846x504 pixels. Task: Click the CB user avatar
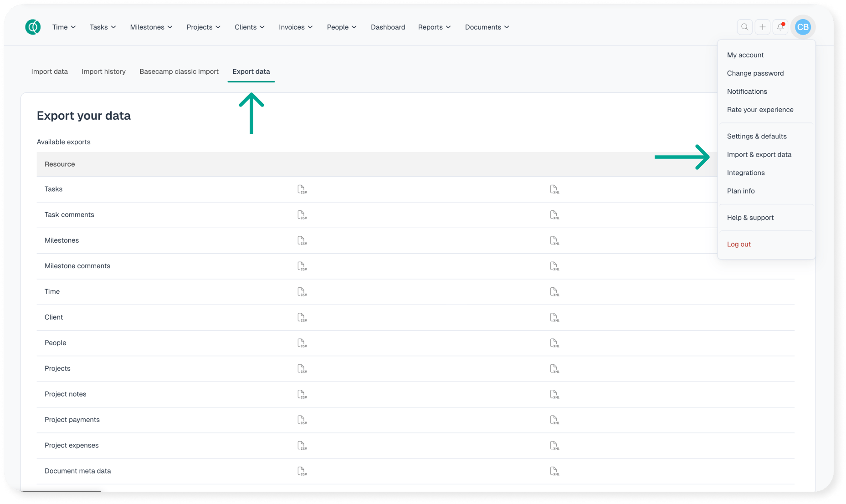pyautogui.click(x=803, y=27)
